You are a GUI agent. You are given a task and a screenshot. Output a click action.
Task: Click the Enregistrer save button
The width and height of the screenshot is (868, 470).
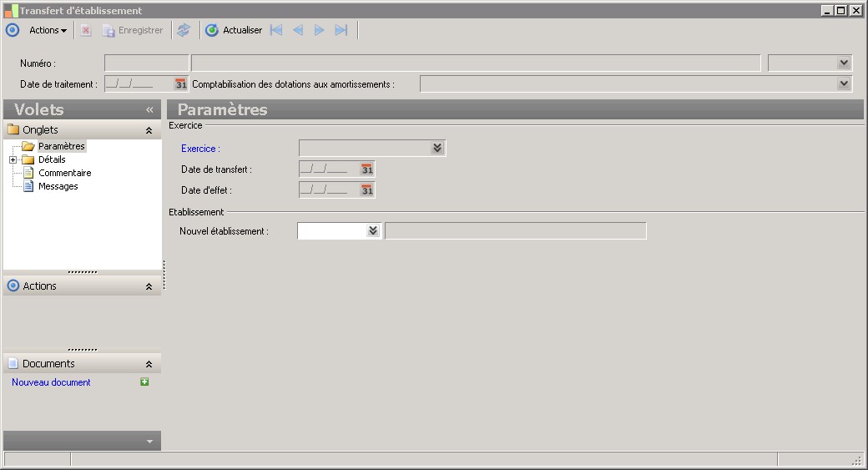(x=133, y=30)
